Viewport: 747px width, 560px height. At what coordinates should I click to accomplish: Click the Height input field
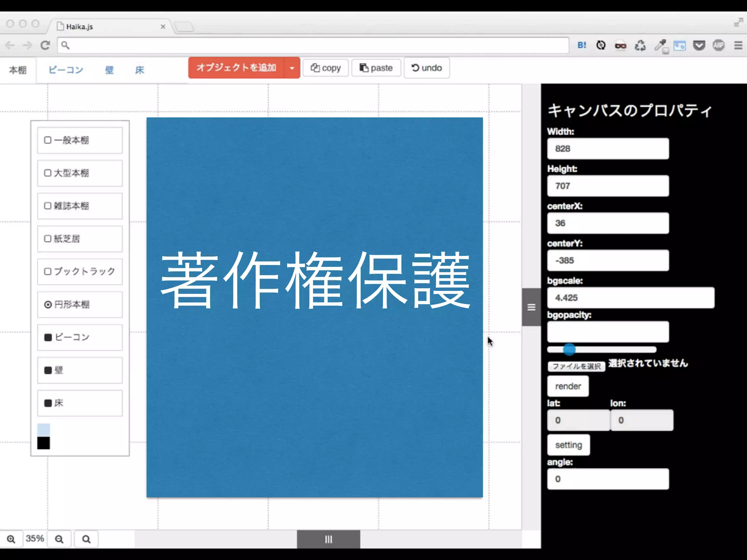[x=608, y=186]
